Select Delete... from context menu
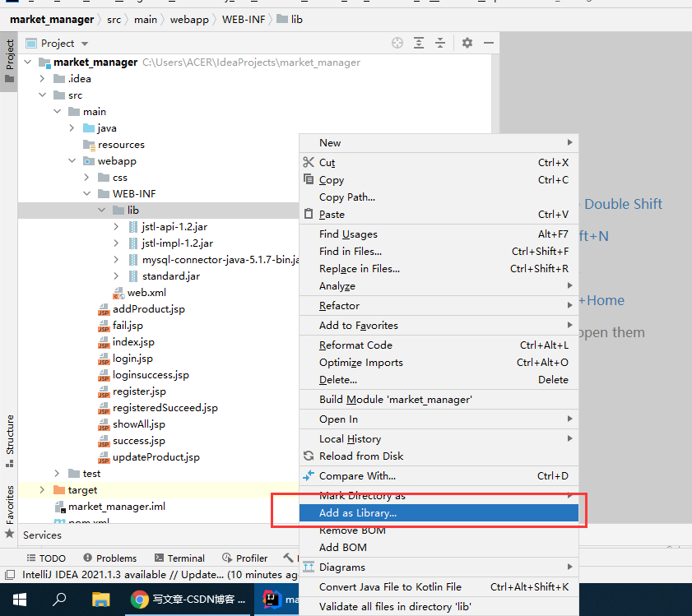The image size is (692, 616). [439, 379]
